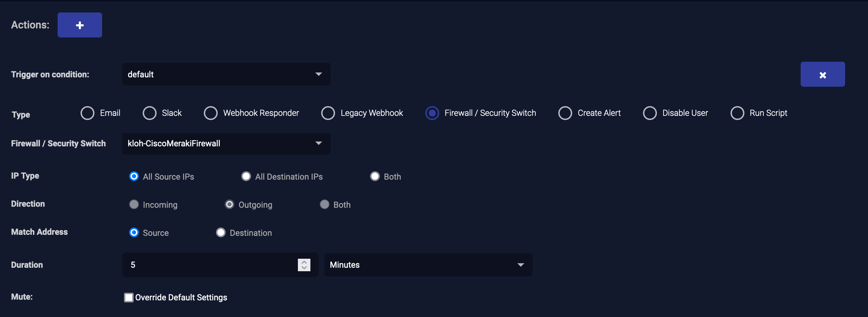Select Both under Direction

325,205
